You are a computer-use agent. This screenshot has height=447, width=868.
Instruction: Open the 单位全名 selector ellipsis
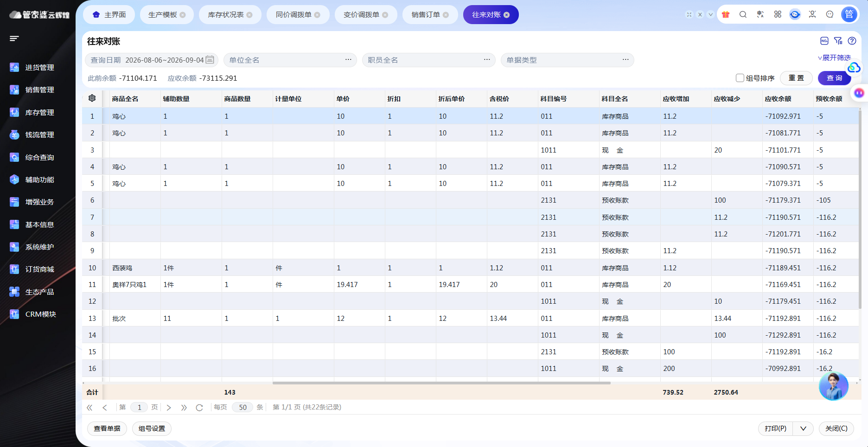pos(348,60)
